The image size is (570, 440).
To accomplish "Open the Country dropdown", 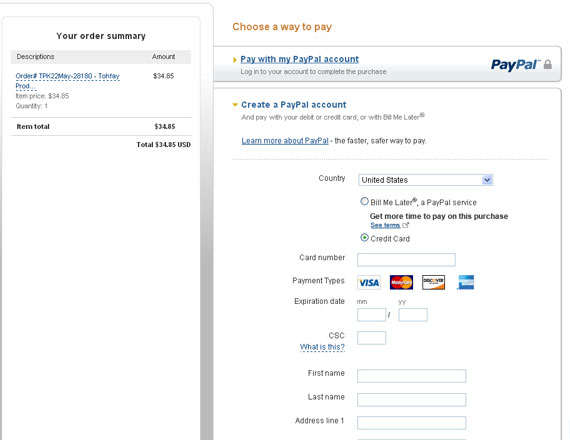I will coord(425,180).
